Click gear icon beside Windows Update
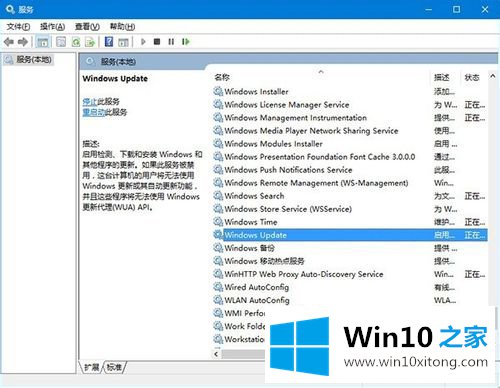This screenshot has width=500, height=388. (218, 235)
